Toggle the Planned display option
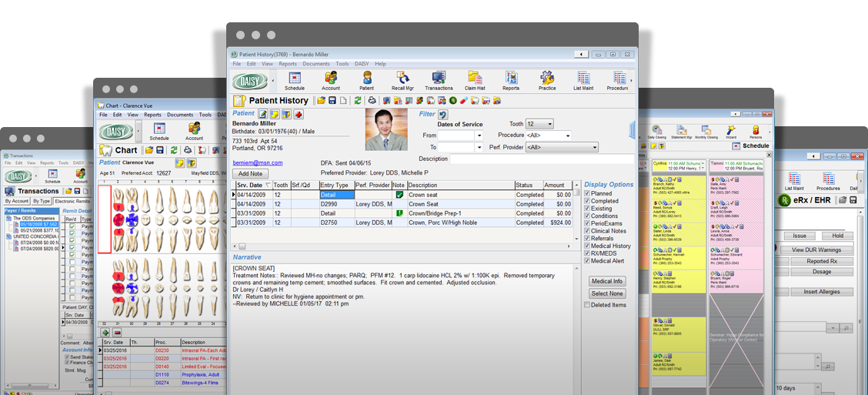This screenshot has width=868, height=395. pyautogui.click(x=587, y=193)
